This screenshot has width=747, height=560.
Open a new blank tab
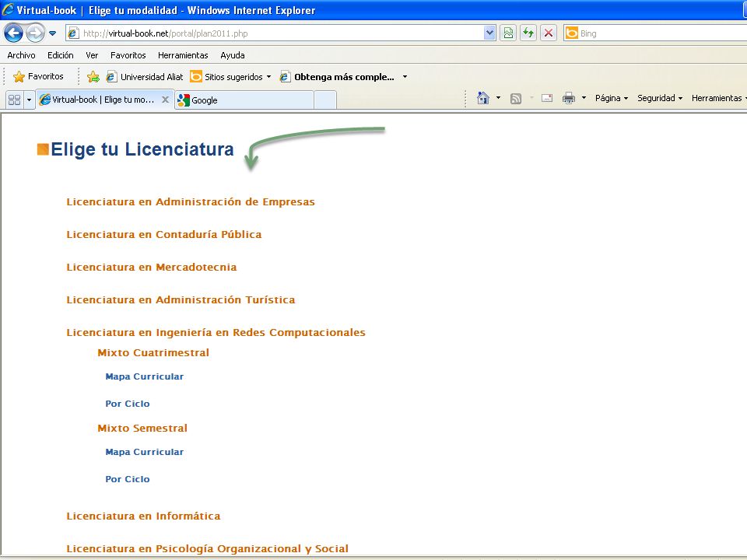325,100
